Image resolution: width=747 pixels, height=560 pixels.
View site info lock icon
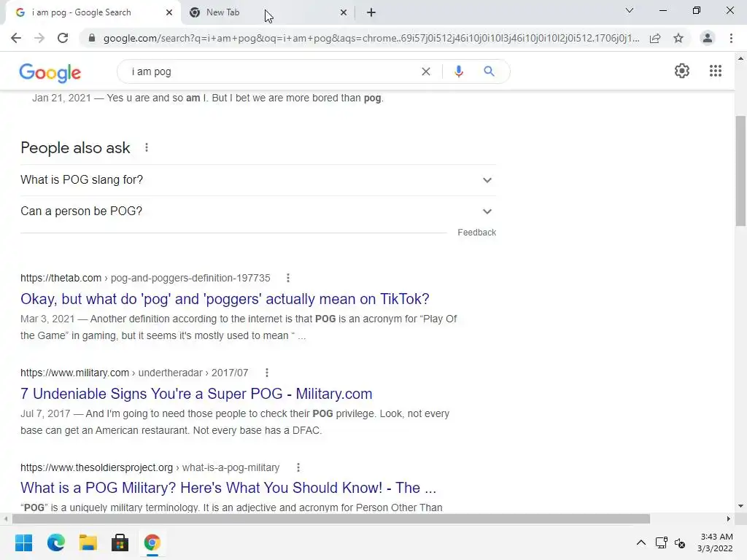(x=92, y=38)
